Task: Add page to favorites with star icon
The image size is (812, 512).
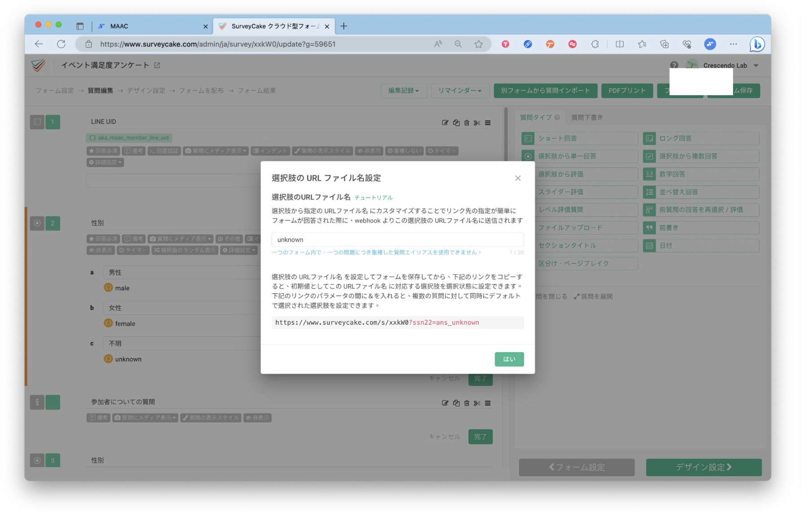Action: tap(479, 44)
